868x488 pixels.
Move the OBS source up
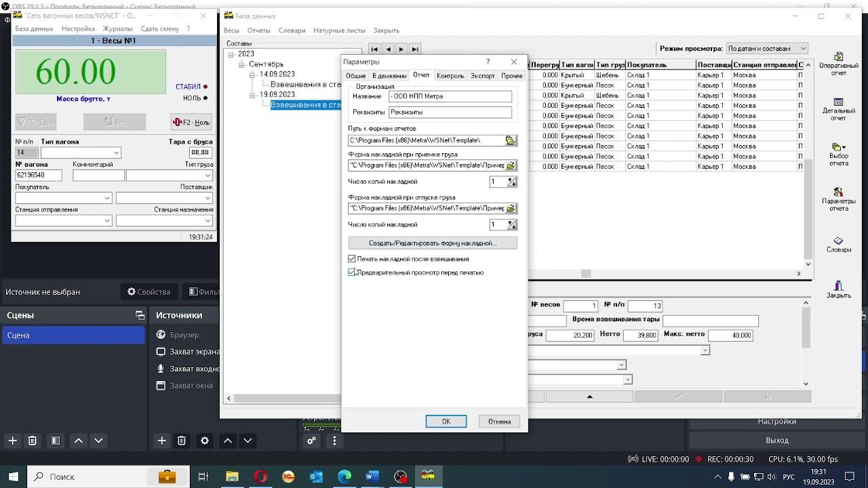coord(228,441)
